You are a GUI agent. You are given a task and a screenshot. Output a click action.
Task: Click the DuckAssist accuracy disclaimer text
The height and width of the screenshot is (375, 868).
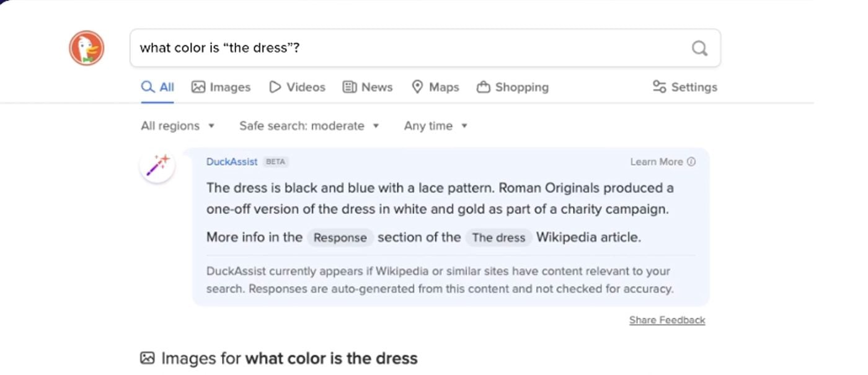(x=440, y=280)
